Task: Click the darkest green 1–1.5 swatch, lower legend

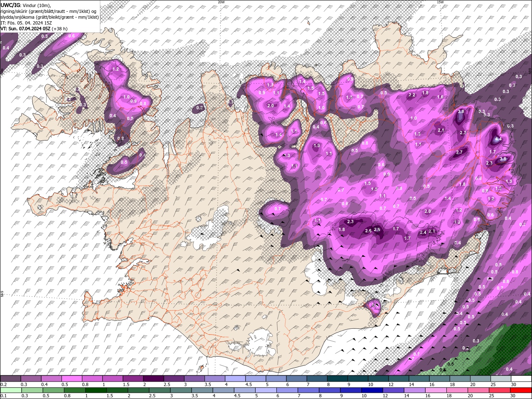Action: click(x=95, y=390)
